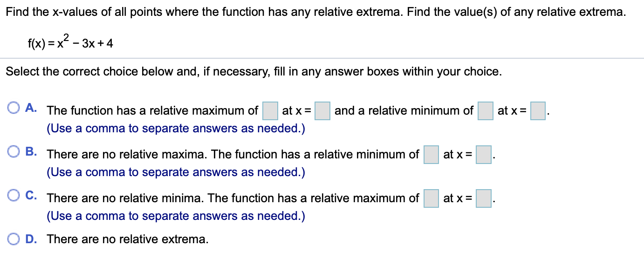Click the choice A label text
The height and width of the screenshot is (273, 644).
pyautogui.click(x=31, y=108)
